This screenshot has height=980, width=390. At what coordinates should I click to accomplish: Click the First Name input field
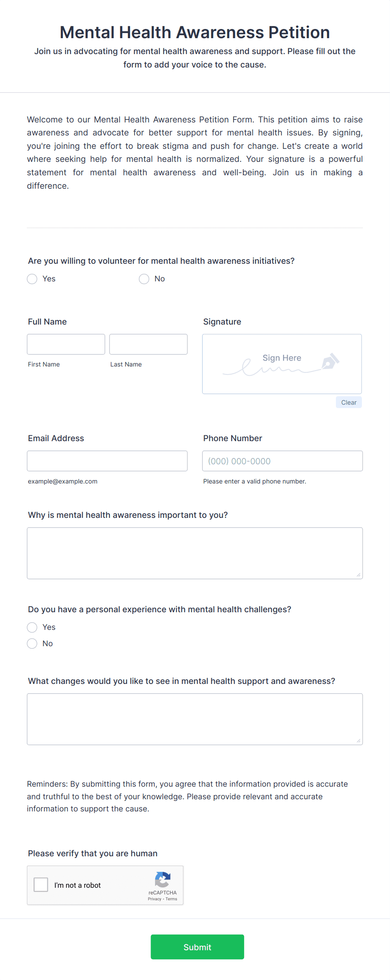point(66,344)
